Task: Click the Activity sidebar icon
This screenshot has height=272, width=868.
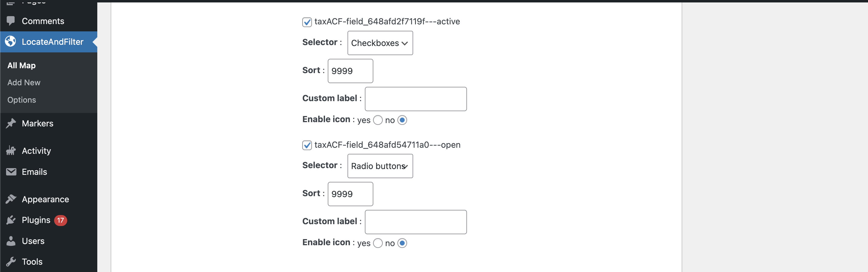Action: click(x=11, y=150)
